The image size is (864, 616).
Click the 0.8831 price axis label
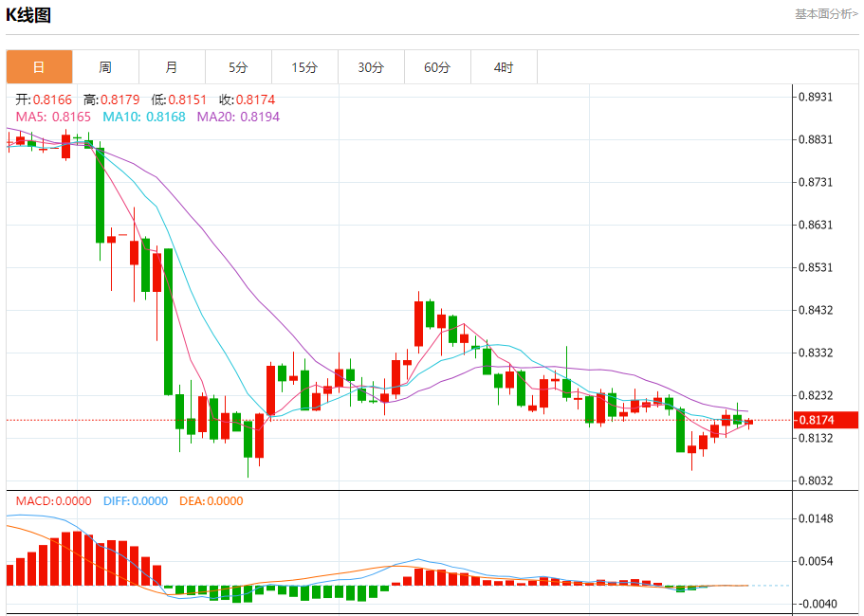pos(816,140)
